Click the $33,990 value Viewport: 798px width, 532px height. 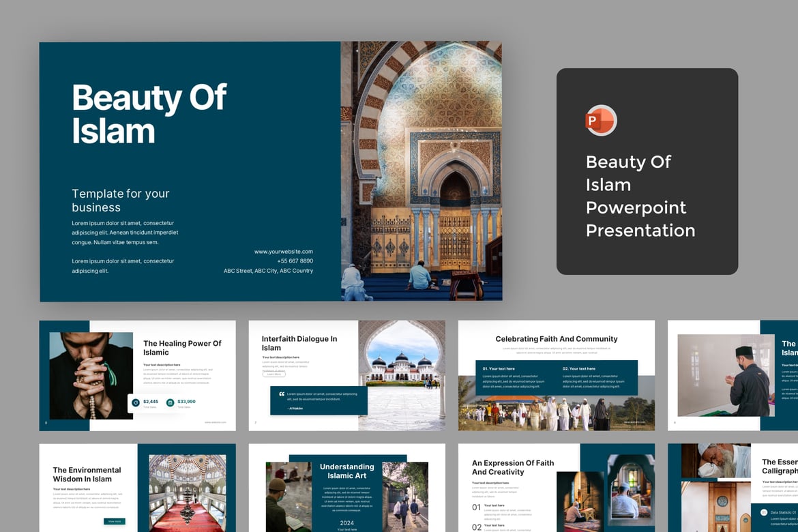[186, 402]
